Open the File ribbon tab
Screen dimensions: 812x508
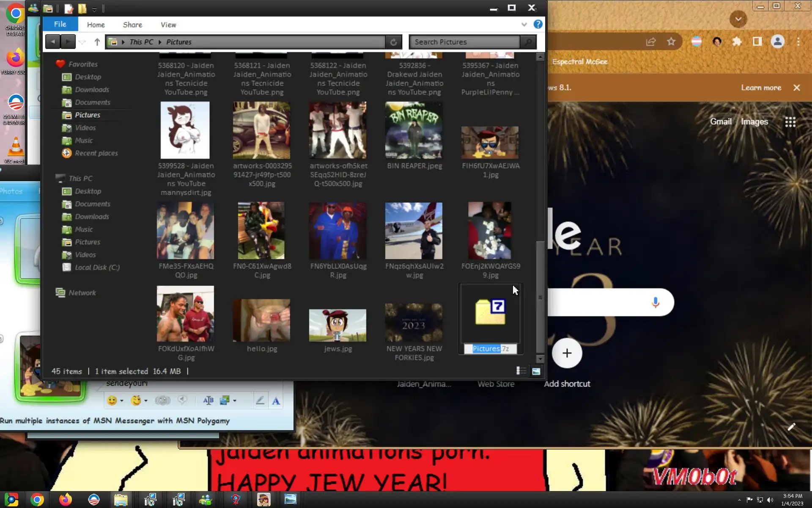(60, 24)
